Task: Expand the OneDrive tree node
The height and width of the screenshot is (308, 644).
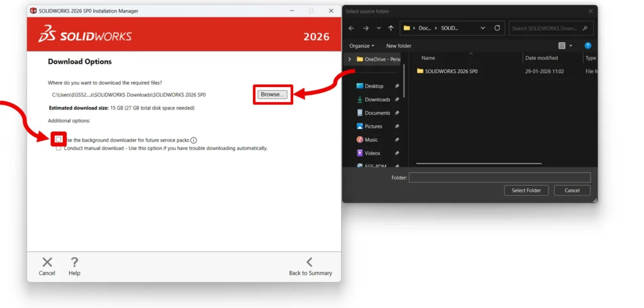Action: point(350,59)
